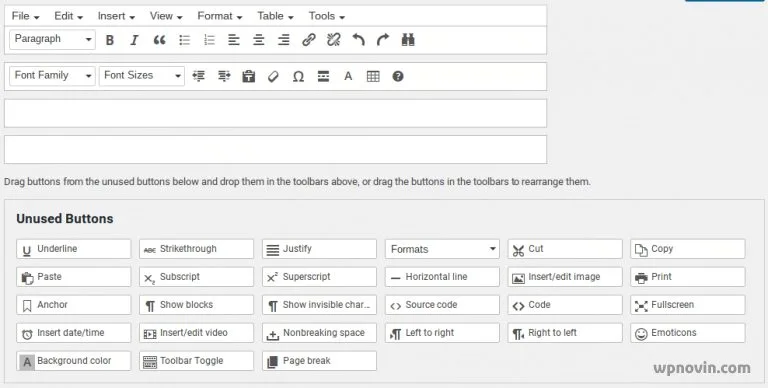Open the Tools menu
768x388 pixels.
(327, 16)
